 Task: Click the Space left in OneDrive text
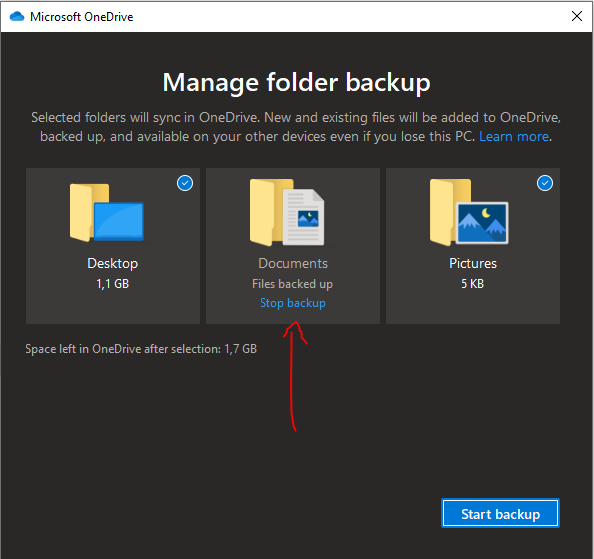(x=141, y=349)
